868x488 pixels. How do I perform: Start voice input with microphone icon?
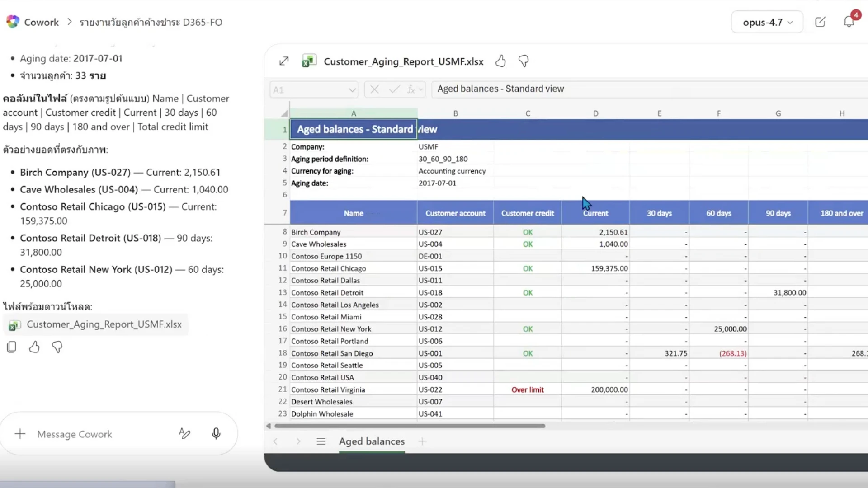[216, 434]
